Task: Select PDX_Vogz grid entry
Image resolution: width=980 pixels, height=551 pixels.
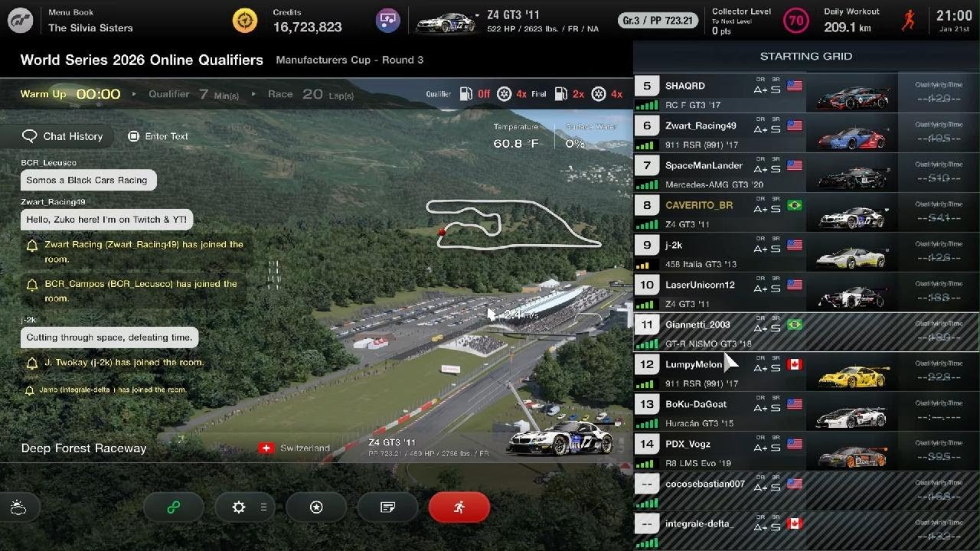Action: coord(807,451)
